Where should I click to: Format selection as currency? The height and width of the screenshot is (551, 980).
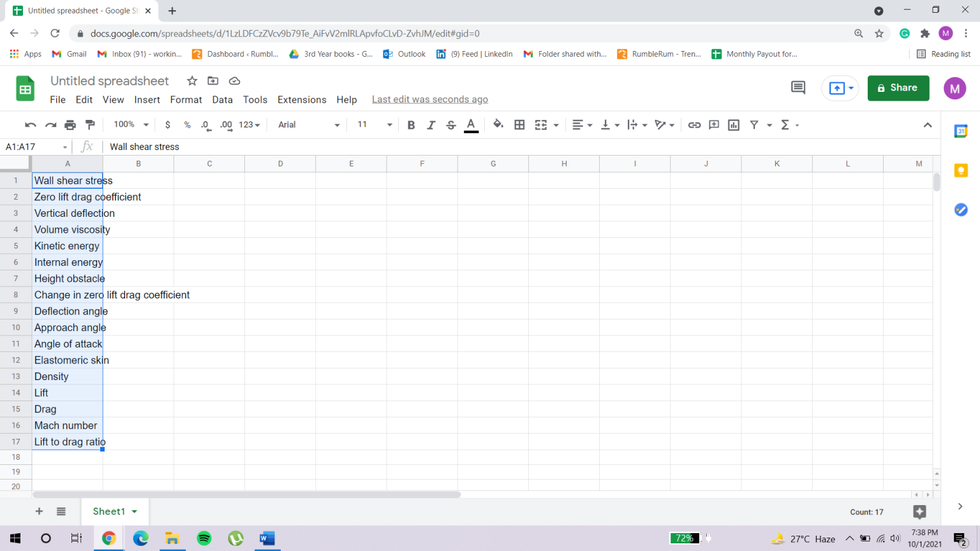coord(167,124)
